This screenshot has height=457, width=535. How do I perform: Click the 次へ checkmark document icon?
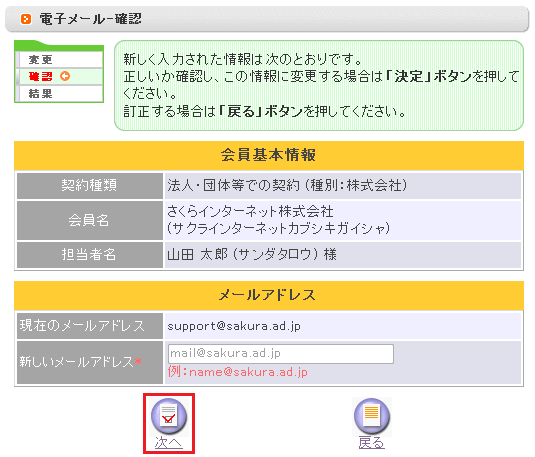tap(169, 416)
